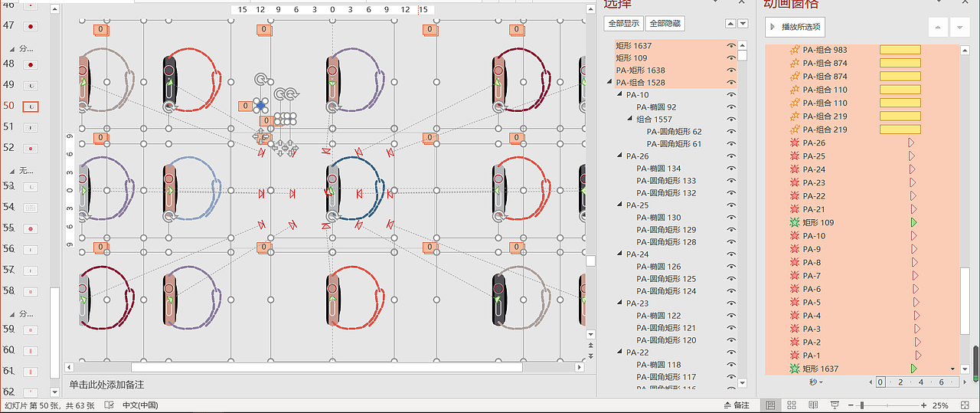Click 全部隐藏 button
This screenshot has height=413, width=980.
click(665, 24)
